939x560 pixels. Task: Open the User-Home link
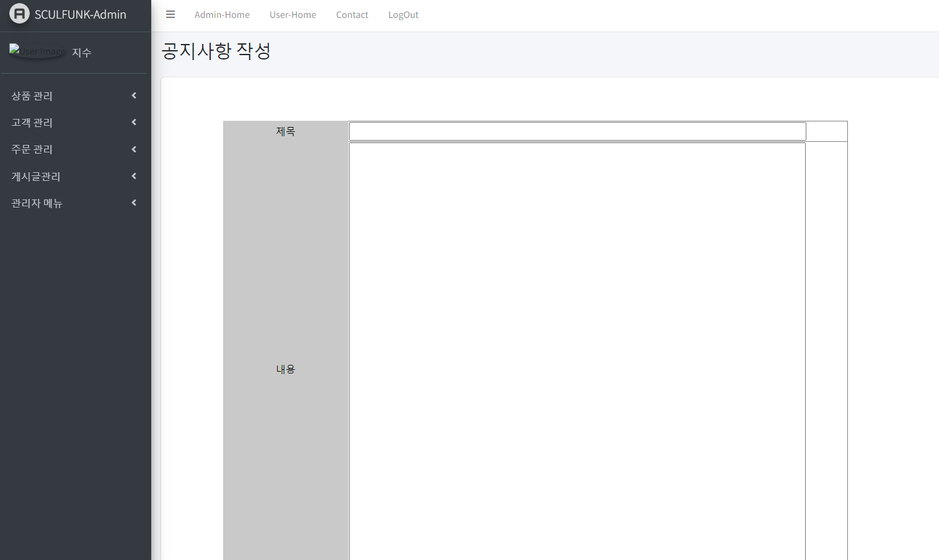293,15
